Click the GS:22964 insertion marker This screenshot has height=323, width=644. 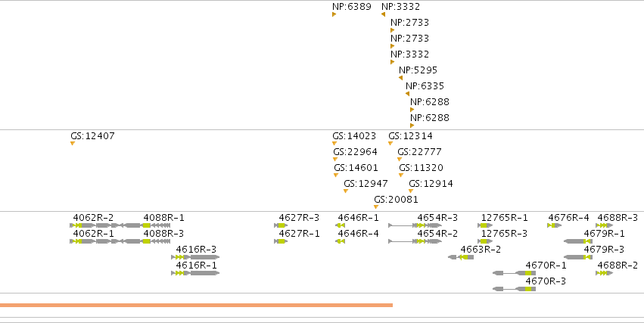(x=335, y=160)
